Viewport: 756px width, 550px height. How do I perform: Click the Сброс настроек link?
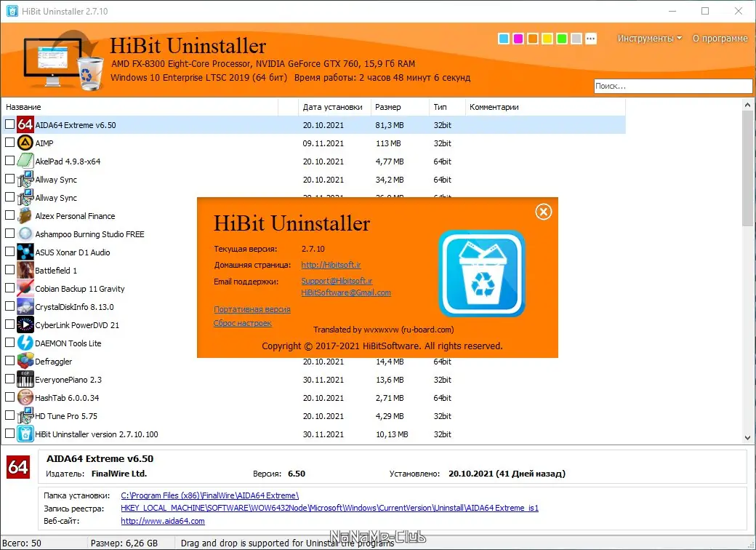click(243, 323)
